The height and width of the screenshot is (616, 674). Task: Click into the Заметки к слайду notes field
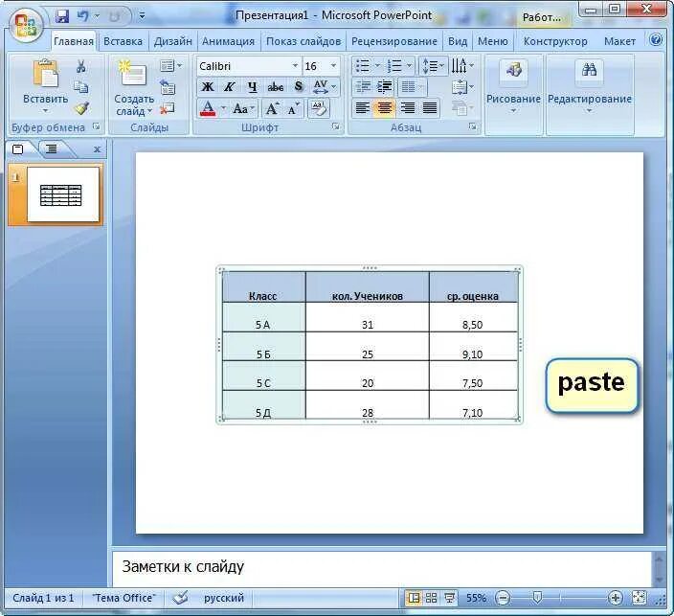(x=382, y=568)
